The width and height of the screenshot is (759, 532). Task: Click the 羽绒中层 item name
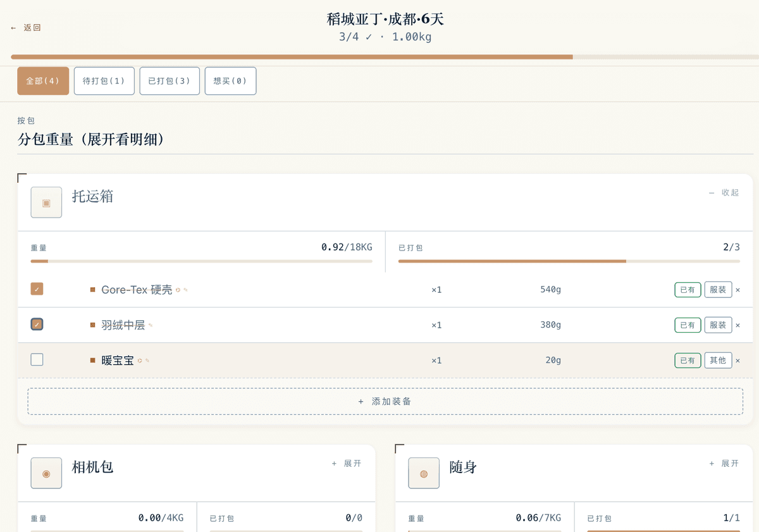pyautogui.click(x=123, y=325)
